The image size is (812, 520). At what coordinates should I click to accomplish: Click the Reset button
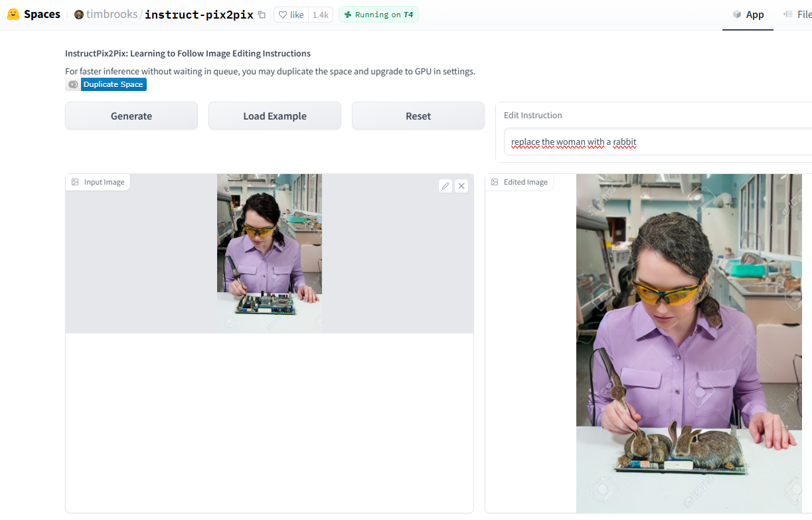(x=418, y=116)
